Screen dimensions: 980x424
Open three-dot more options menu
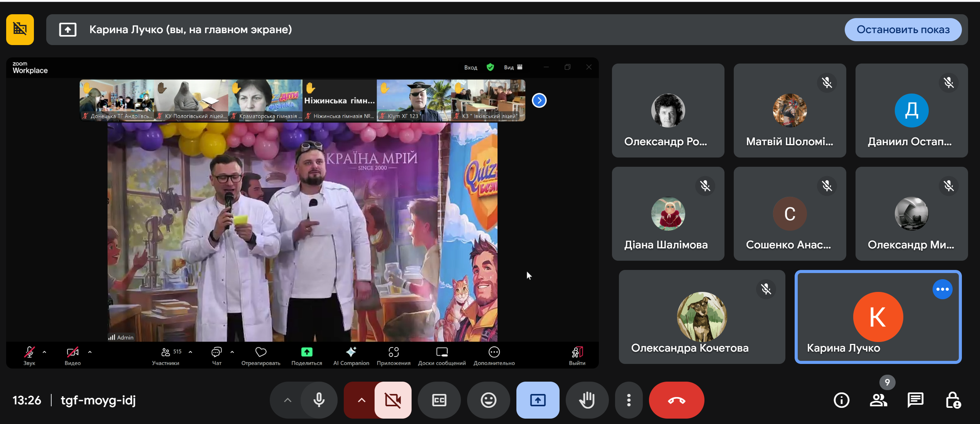coord(629,400)
